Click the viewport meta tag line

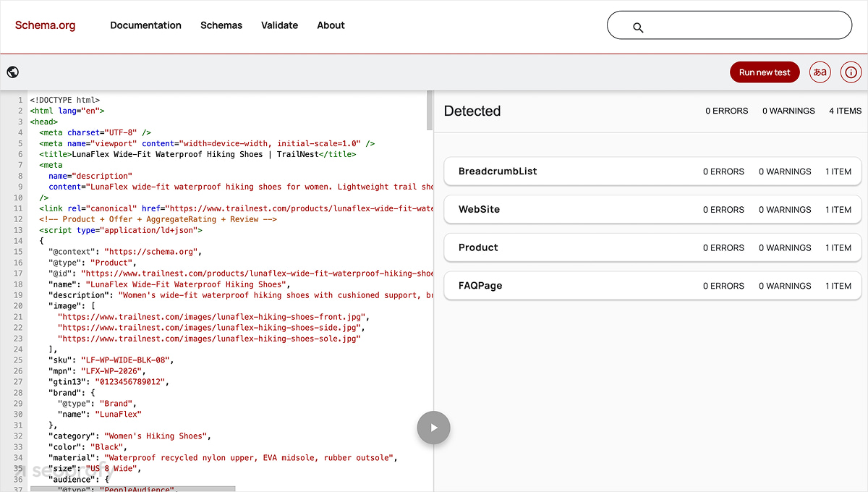[x=208, y=143]
